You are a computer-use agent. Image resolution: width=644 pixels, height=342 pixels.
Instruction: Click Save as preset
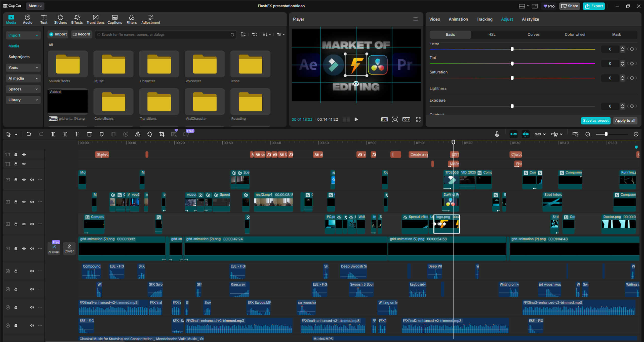(x=595, y=121)
